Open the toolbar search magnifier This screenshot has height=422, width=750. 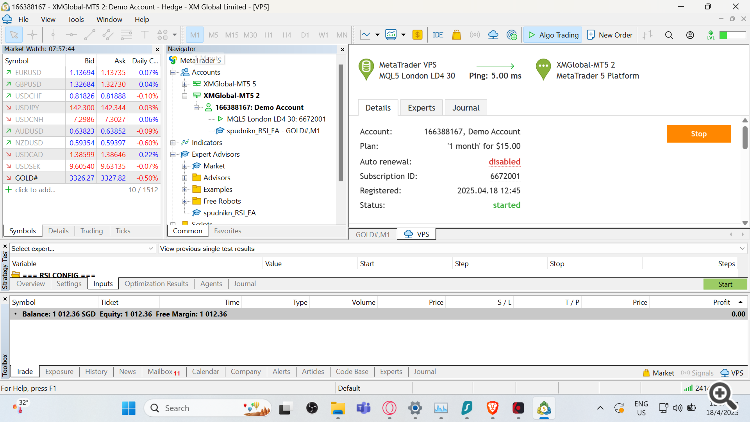click(x=669, y=35)
